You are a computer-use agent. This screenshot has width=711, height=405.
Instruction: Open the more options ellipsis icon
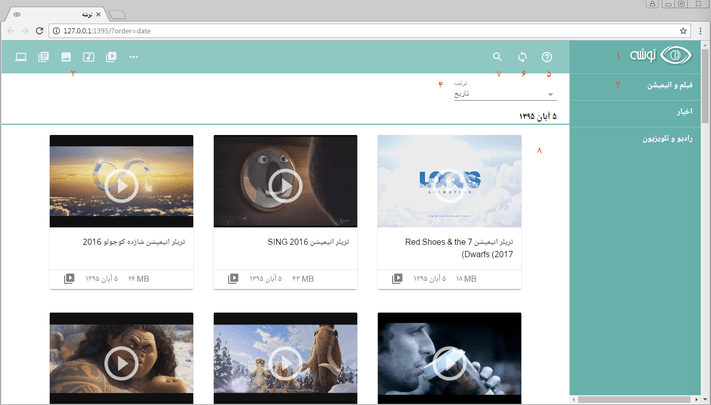coord(134,57)
